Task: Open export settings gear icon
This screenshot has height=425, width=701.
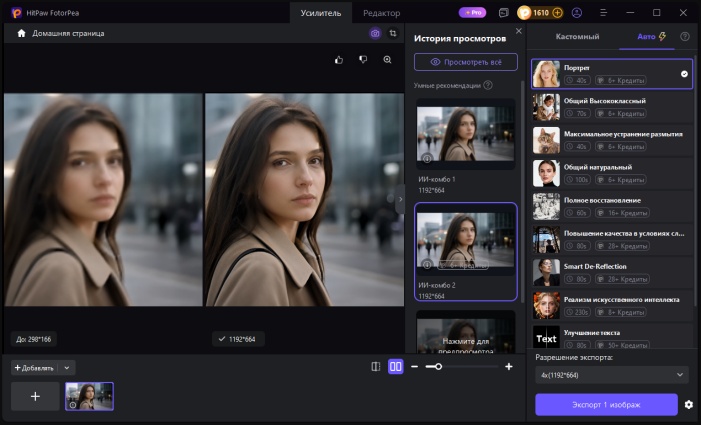Action: (x=688, y=404)
